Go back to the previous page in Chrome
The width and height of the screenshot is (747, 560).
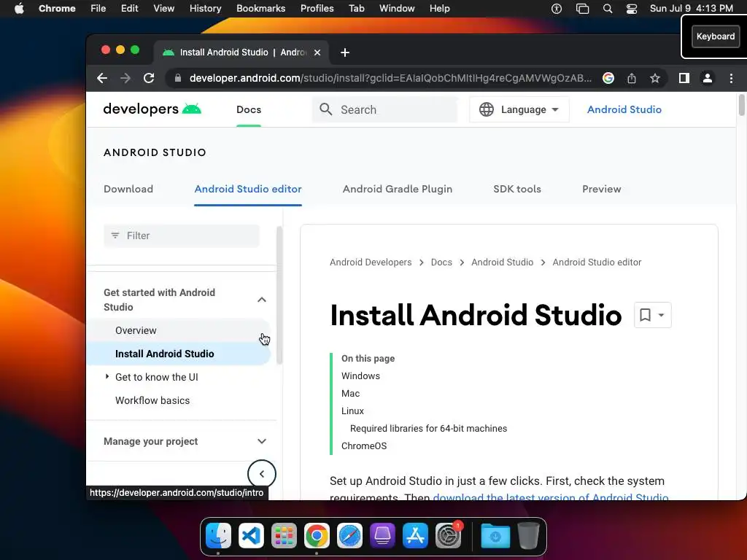102,78
